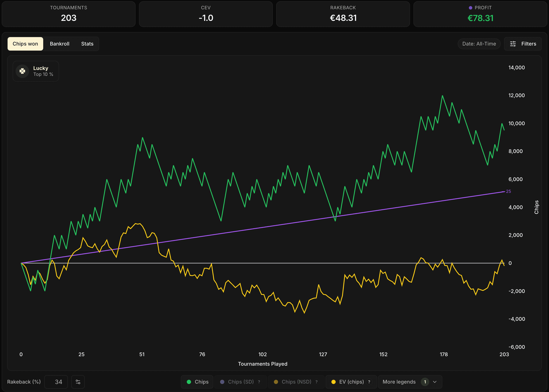Click the rakeback settings sliders icon
The image size is (549, 392).
coord(78,382)
